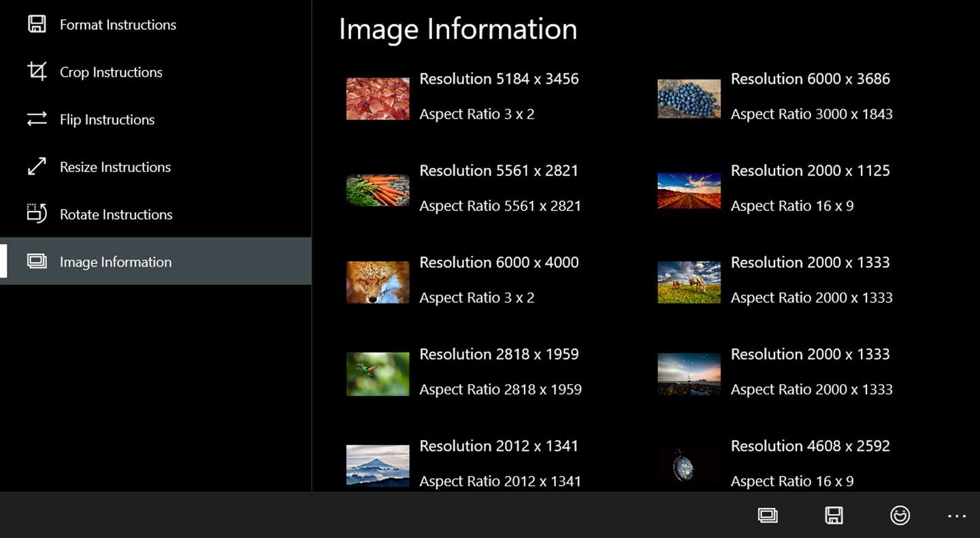Select the carrots thumbnail
The width and height of the screenshot is (980, 538).
[x=378, y=190]
